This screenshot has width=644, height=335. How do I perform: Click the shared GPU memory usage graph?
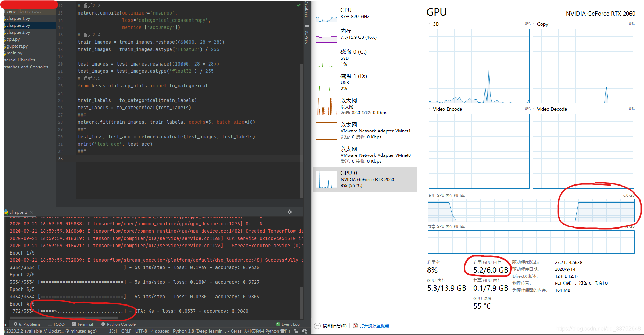531,242
